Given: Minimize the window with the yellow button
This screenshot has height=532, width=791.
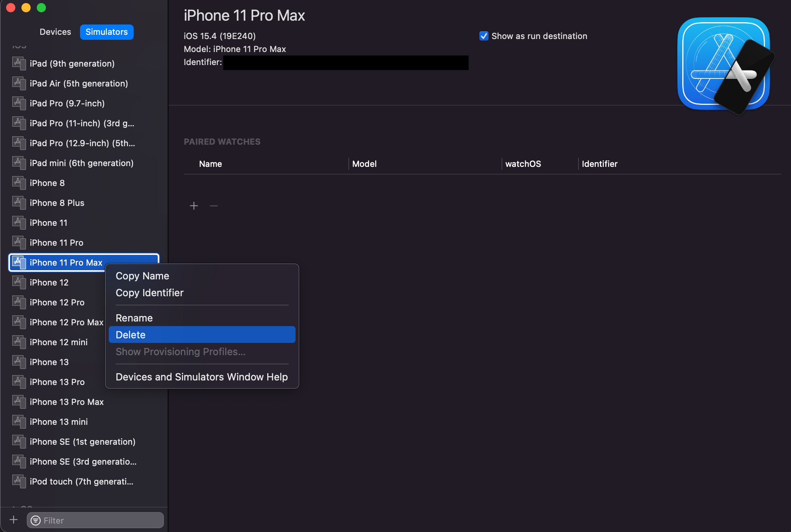Looking at the screenshot, I should 26,8.
